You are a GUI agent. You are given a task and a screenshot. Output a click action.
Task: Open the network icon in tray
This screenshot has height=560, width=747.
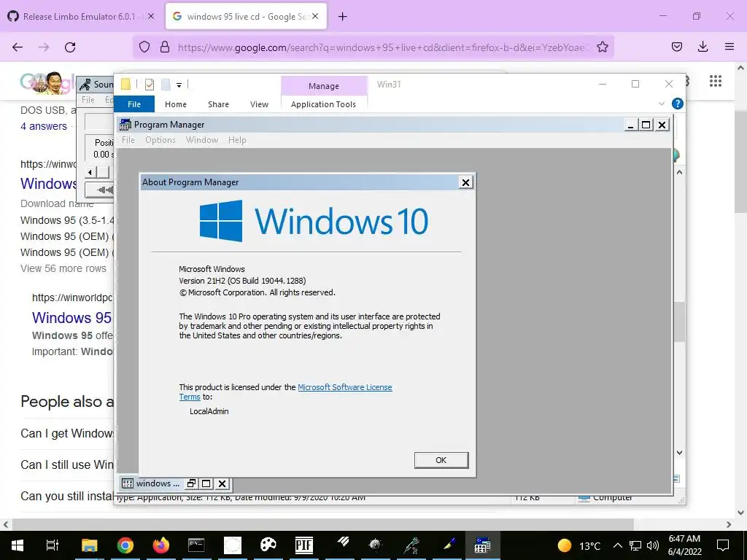tap(635, 545)
